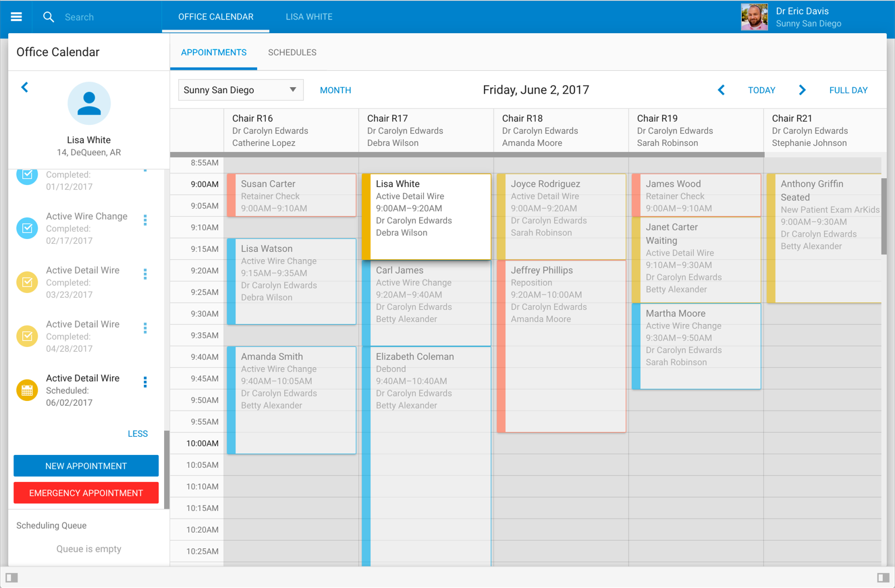Open the Lisa White tab

pos(308,17)
